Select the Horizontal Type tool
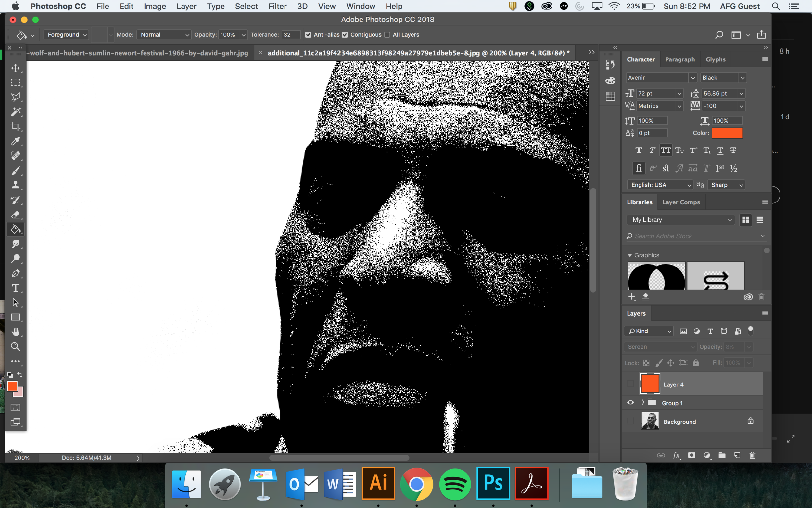 (x=16, y=288)
